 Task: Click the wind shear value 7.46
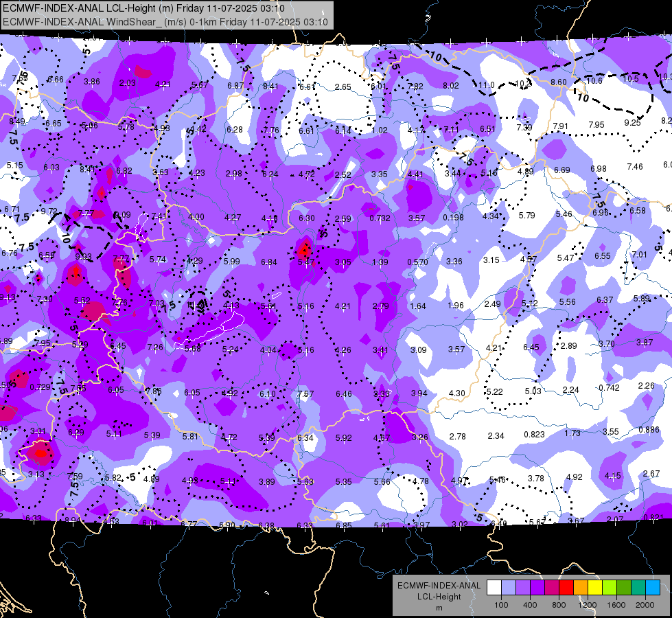click(x=635, y=166)
